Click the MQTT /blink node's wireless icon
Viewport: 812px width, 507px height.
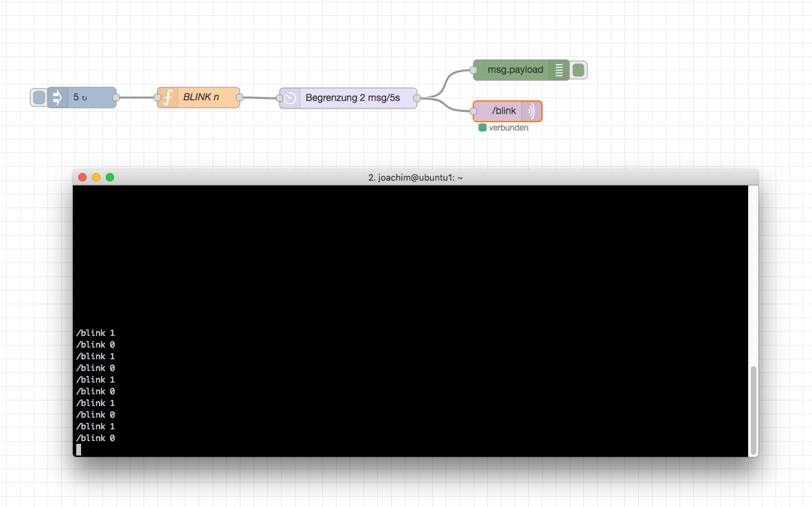click(531, 111)
